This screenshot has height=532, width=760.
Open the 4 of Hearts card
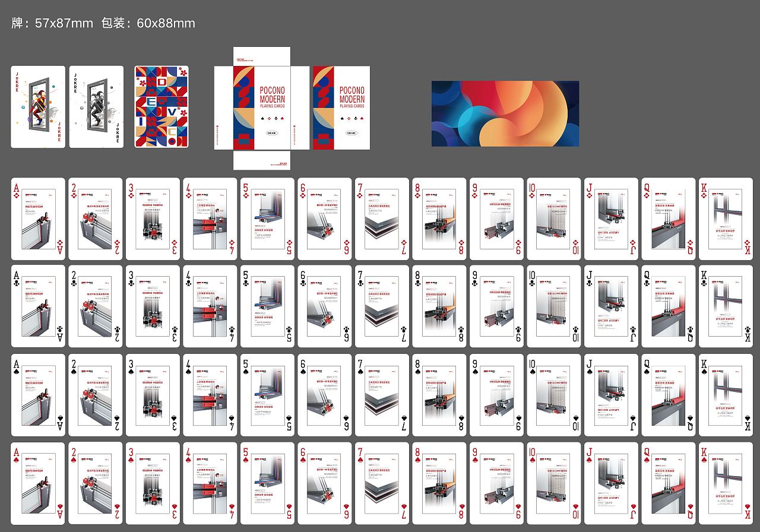point(210,483)
